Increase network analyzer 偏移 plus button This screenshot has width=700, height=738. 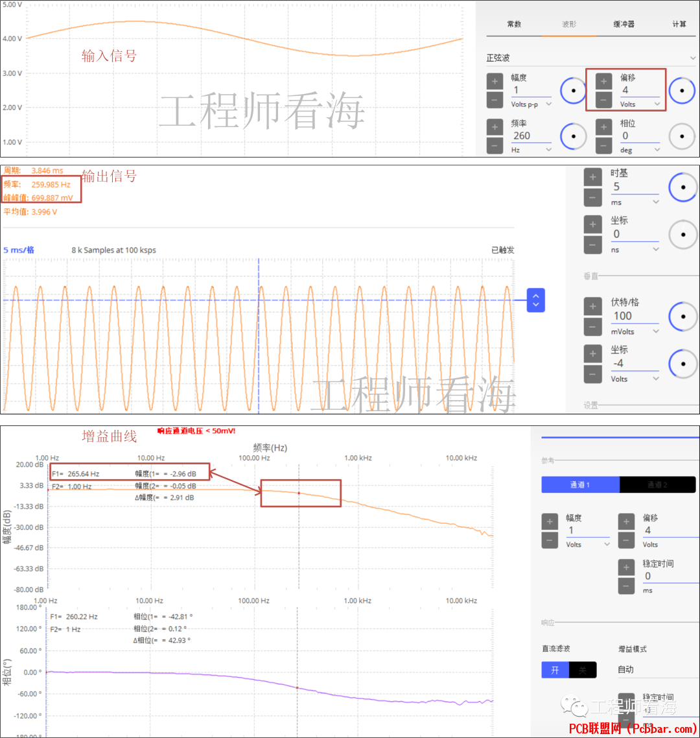point(626,521)
